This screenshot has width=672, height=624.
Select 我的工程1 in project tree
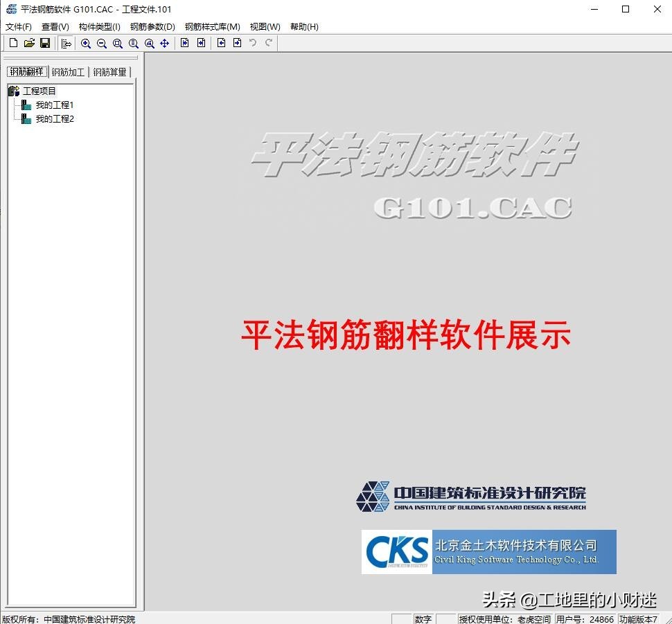pos(55,105)
